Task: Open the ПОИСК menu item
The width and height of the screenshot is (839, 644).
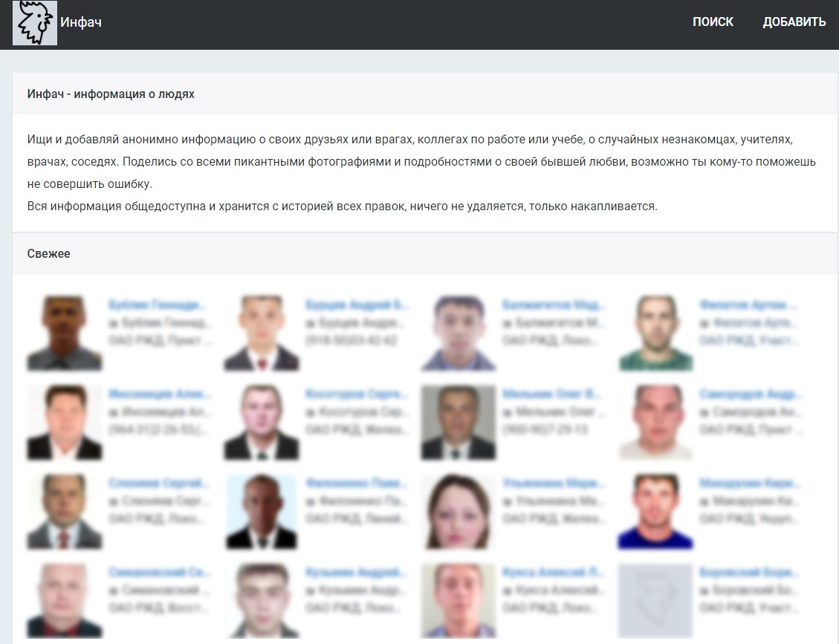Action: click(x=713, y=22)
